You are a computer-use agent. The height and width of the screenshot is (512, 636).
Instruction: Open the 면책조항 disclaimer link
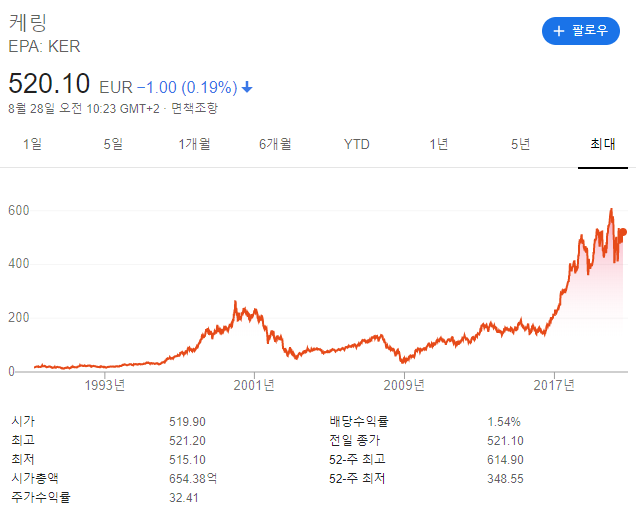click(x=194, y=108)
